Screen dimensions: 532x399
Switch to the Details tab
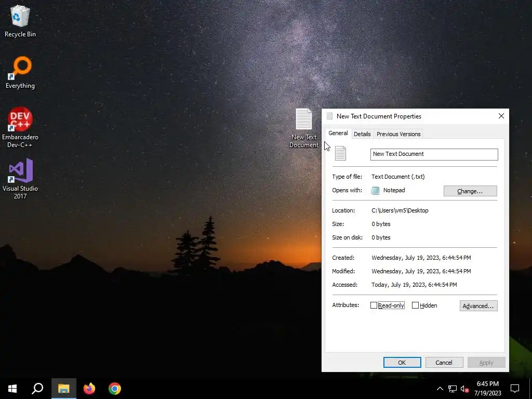362,134
